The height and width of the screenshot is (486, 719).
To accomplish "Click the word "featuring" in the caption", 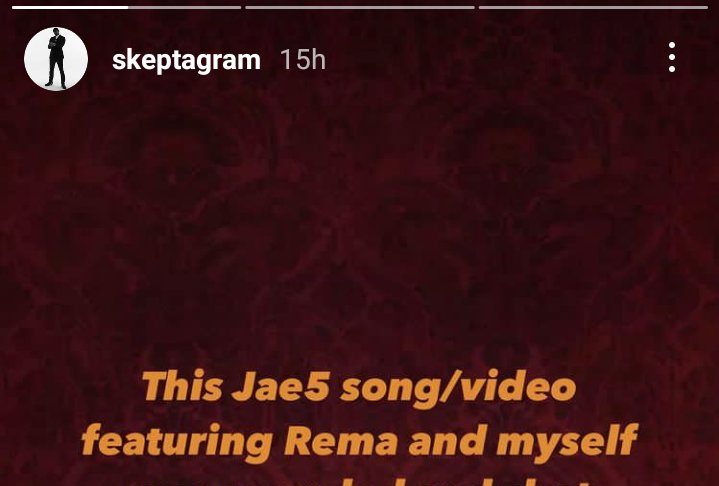I will tap(177, 442).
